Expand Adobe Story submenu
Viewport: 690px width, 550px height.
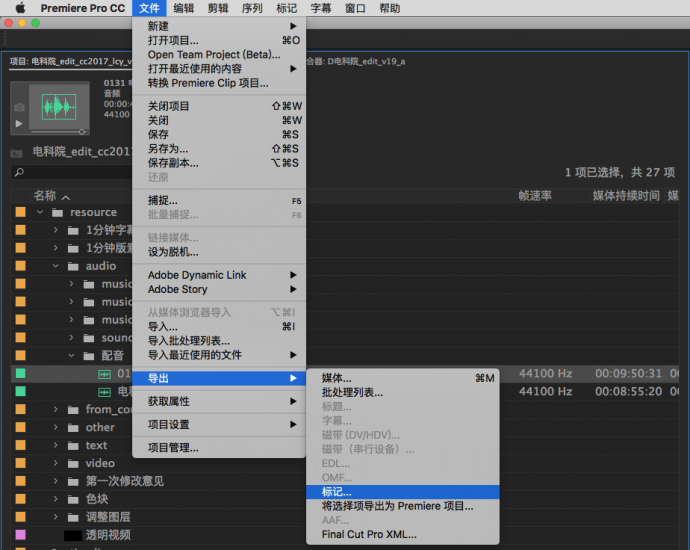click(x=219, y=289)
